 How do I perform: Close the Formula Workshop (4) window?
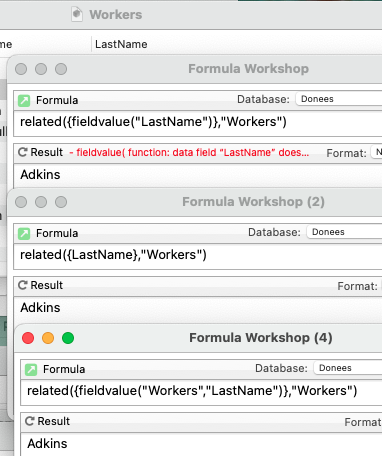[28, 338]
